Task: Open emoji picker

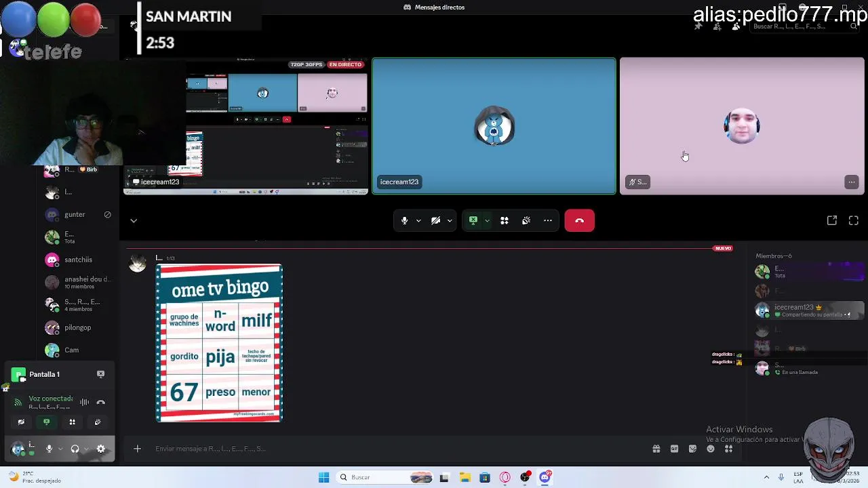Action: pyautogui.click(x=711, y=449)
